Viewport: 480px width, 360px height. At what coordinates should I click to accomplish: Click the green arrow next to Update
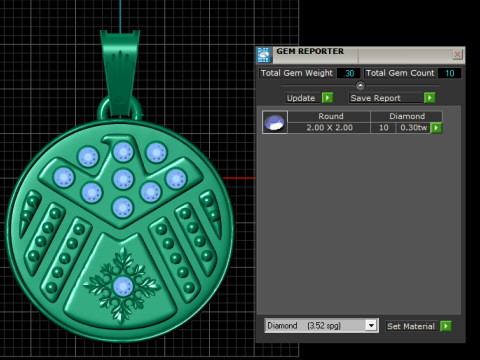(327, 98)
